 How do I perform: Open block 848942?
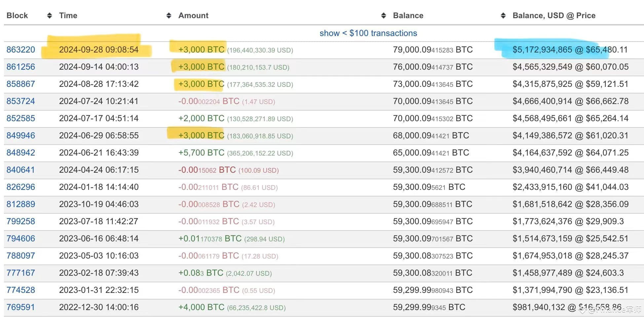(21, 153)
